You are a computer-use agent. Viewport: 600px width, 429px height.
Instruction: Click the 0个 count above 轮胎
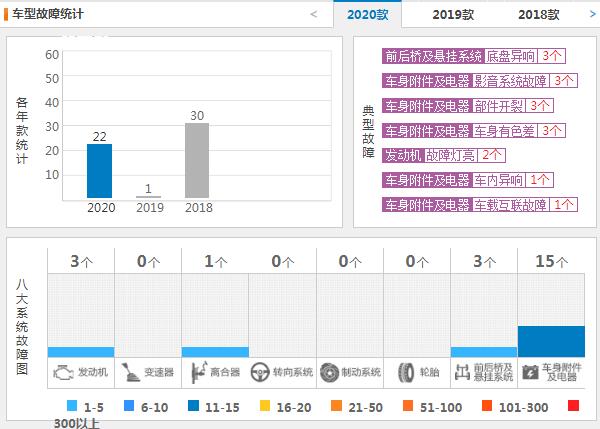coord(417,261)
